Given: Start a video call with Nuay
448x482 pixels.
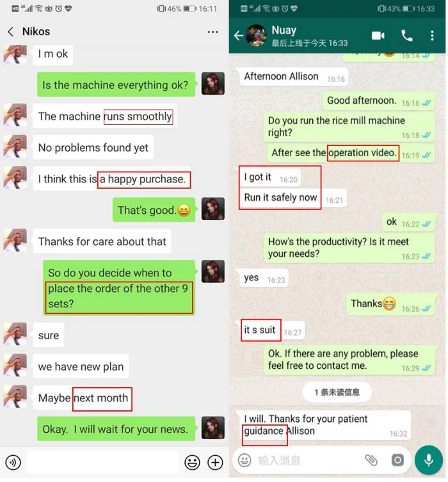Looking at the screenshot, I should pos(378,36).
